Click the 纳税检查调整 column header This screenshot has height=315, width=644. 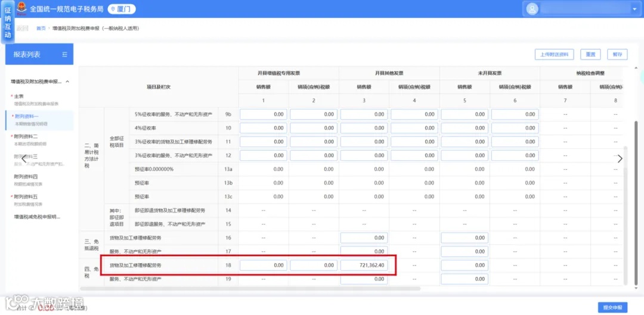[x=590, y=73]
